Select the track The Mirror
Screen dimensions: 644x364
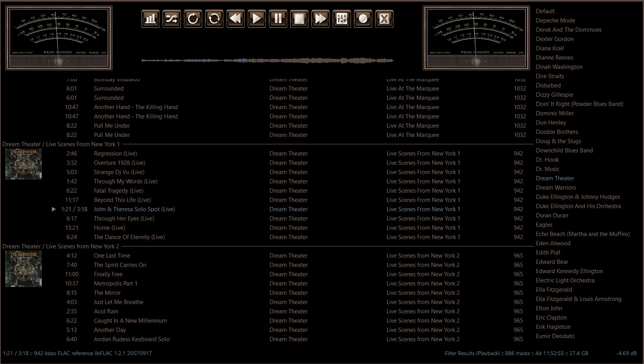(107, 293)
